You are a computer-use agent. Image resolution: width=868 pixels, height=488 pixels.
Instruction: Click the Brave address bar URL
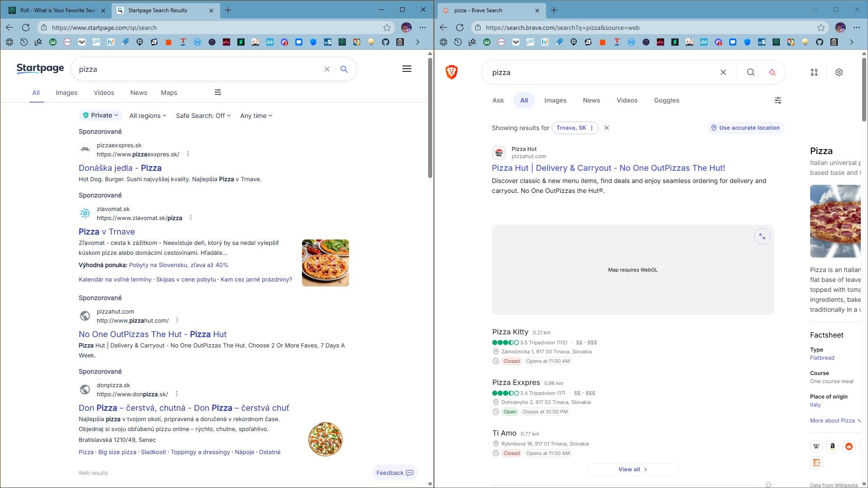click(563, 28)
